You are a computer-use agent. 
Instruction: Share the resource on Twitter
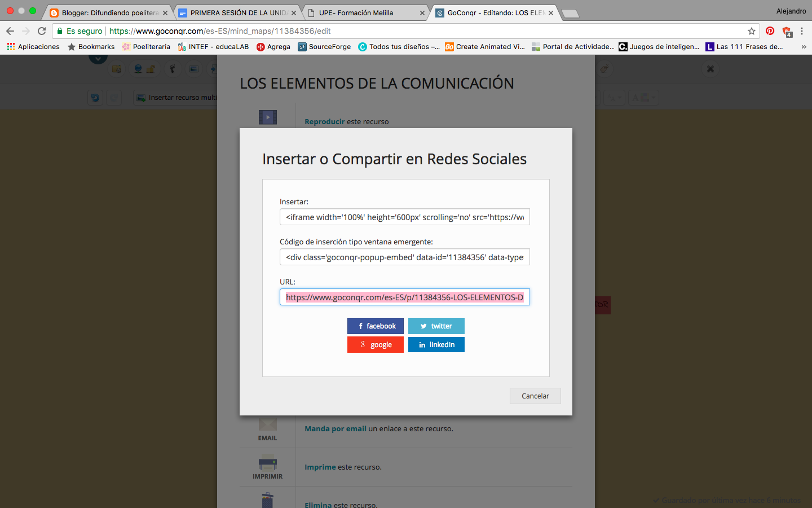436,326
